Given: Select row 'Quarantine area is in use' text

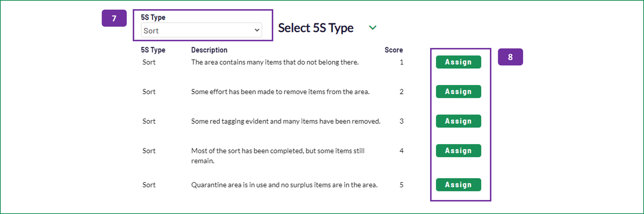Looking at the screenshot, I should [x=284, y=185].
